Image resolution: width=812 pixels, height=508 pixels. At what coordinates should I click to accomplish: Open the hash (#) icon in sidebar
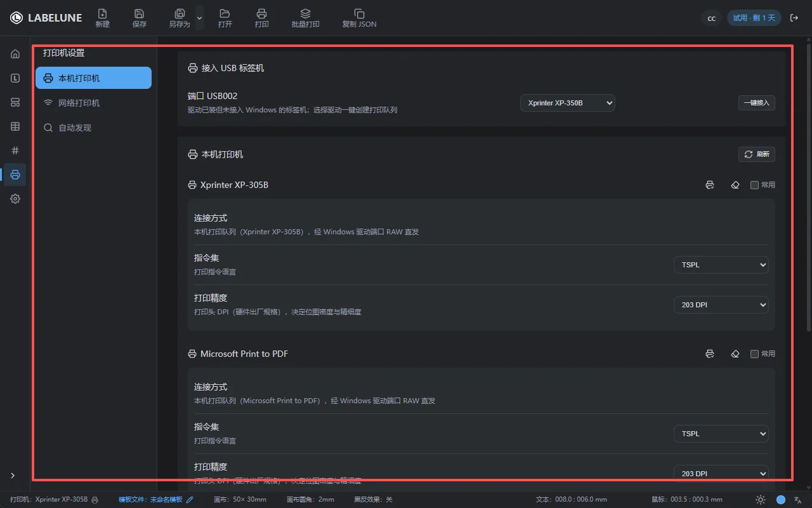click(15, 150)
